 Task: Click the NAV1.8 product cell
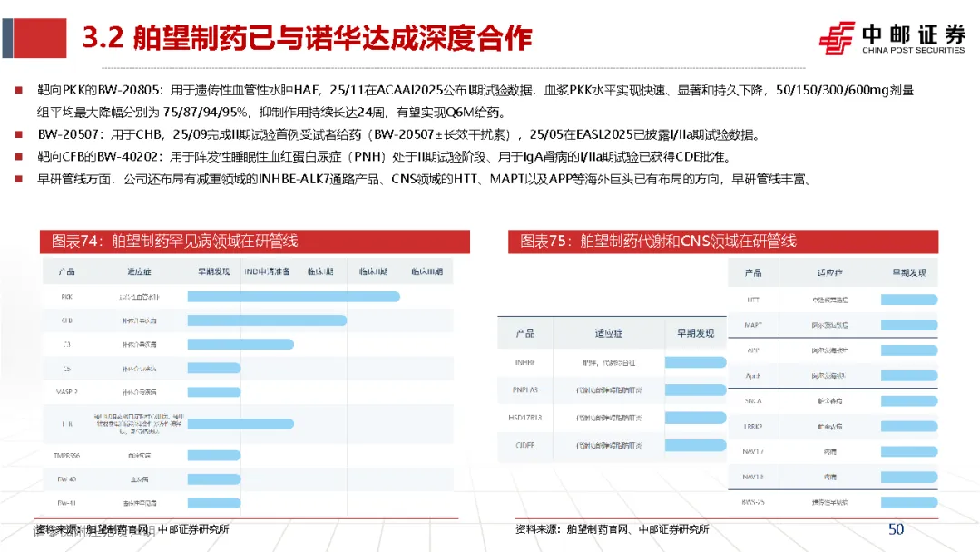[753, 477]
